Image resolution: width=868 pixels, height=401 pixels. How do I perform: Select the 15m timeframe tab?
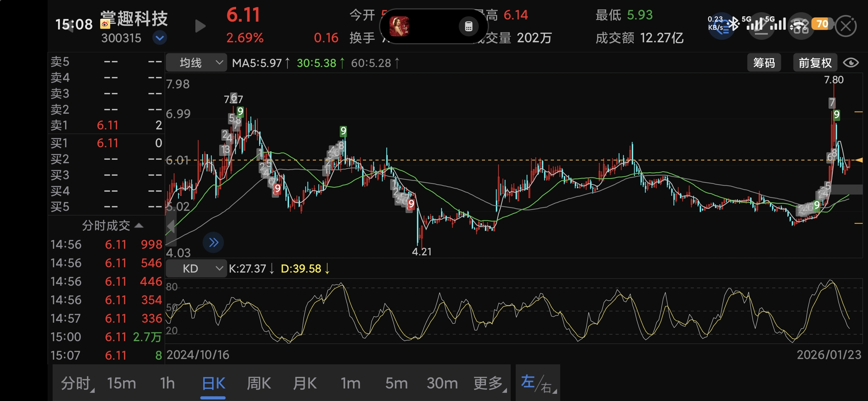point(121,383)
